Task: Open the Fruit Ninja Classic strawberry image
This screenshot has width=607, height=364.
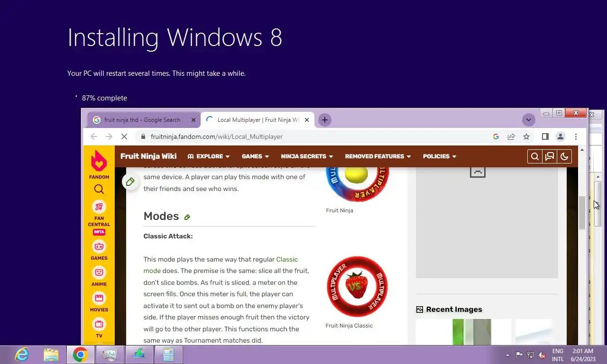Action: click(x=358, y=287)
